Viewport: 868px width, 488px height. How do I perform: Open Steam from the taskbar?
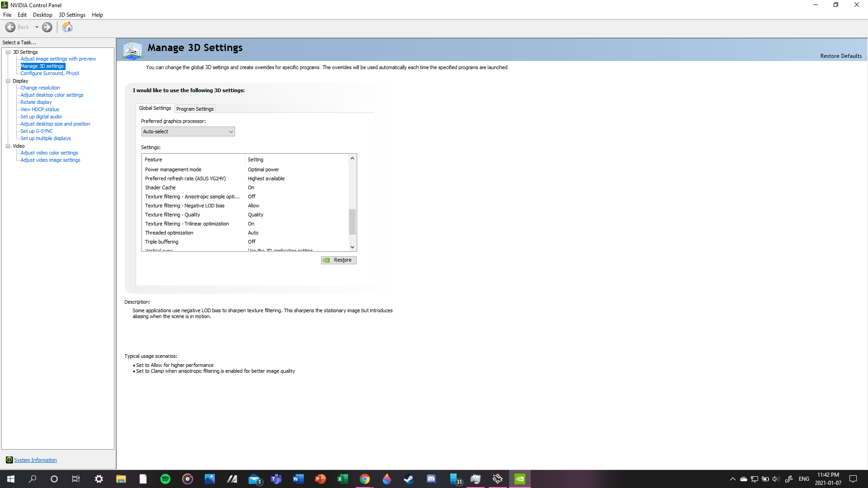pos(409,479)
